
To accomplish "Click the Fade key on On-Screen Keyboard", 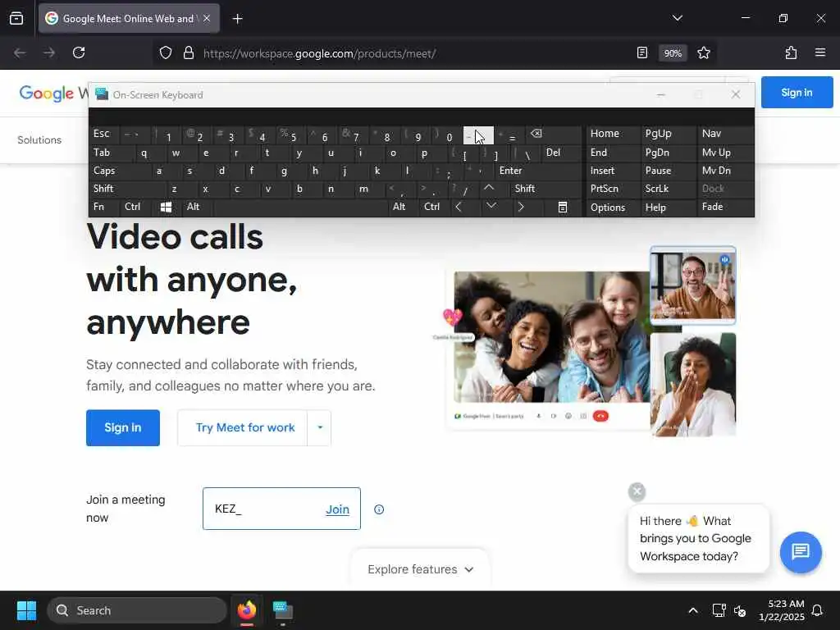I will [x=725, y=207].
